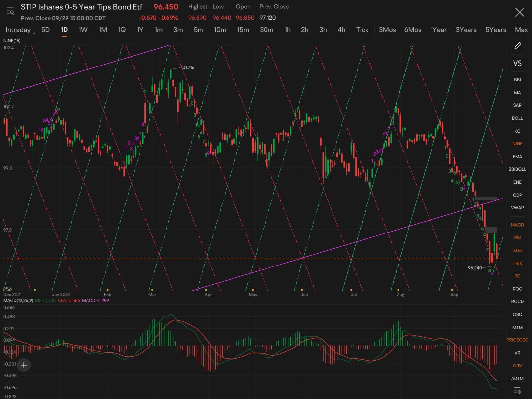The image size is (532, 399).
Task: Show the 1Year range
Action: [438, 30]
